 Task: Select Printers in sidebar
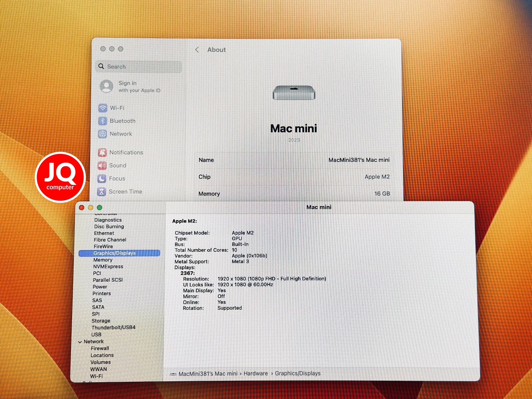(x=102, y=294)
